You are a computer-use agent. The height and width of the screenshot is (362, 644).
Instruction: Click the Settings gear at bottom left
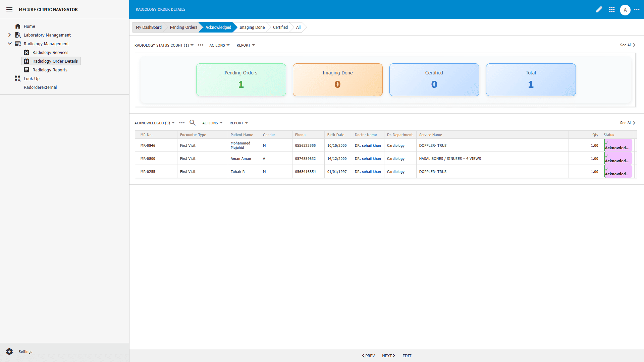click(x=9, y=352)
